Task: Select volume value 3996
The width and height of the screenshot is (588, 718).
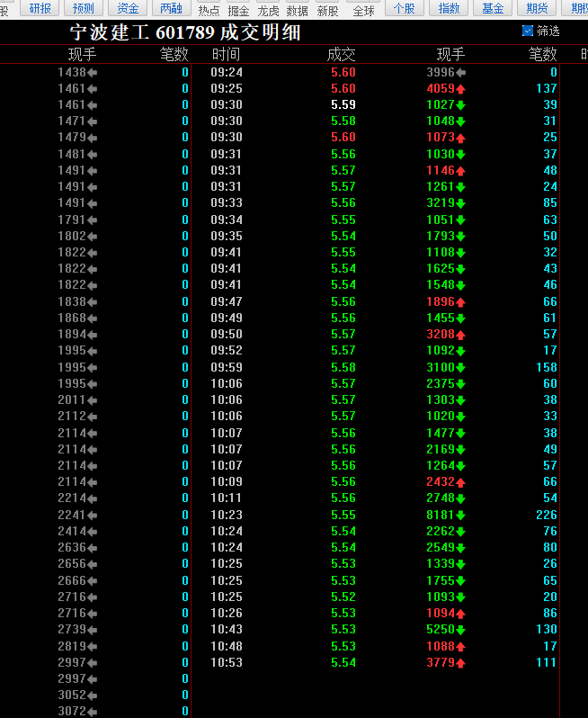Action: point(441,72)
